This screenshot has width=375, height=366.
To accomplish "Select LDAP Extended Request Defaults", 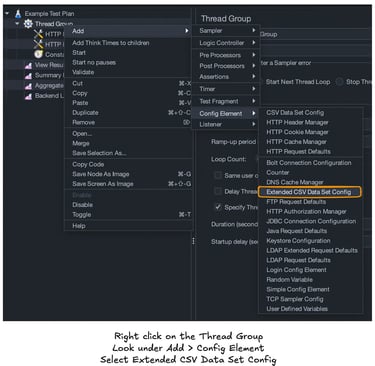I will pos(310,250).
